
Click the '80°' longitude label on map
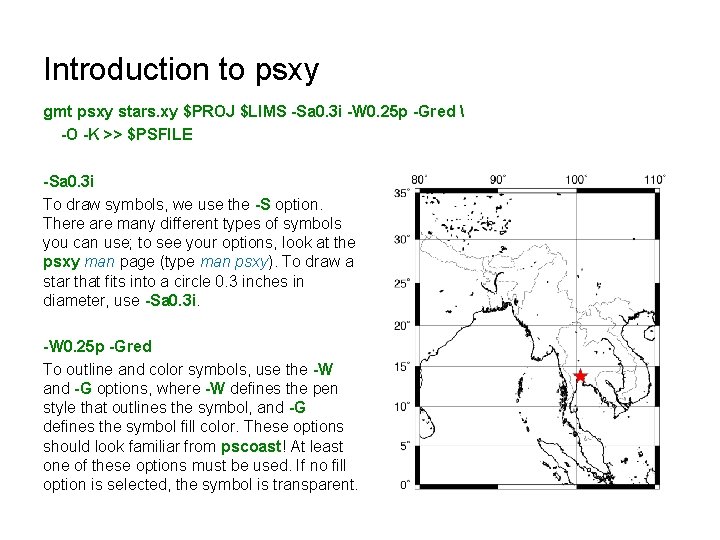(419, 180)
